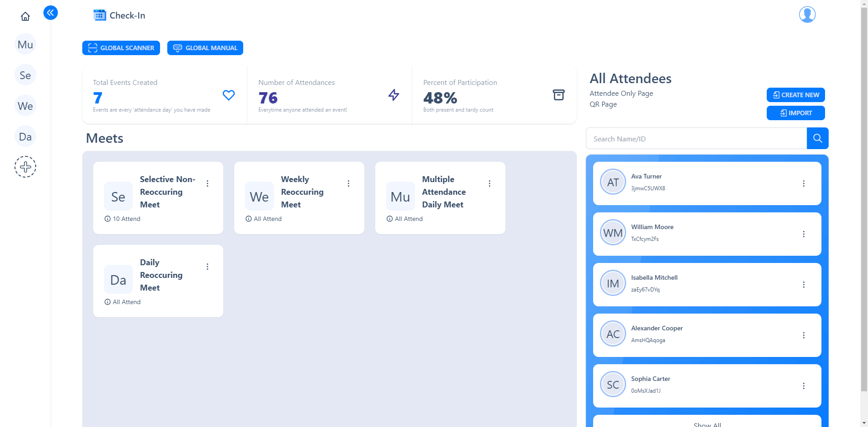Launch the Global Scanner
Viewport: 868px width, 427px height.
point(121,48)
